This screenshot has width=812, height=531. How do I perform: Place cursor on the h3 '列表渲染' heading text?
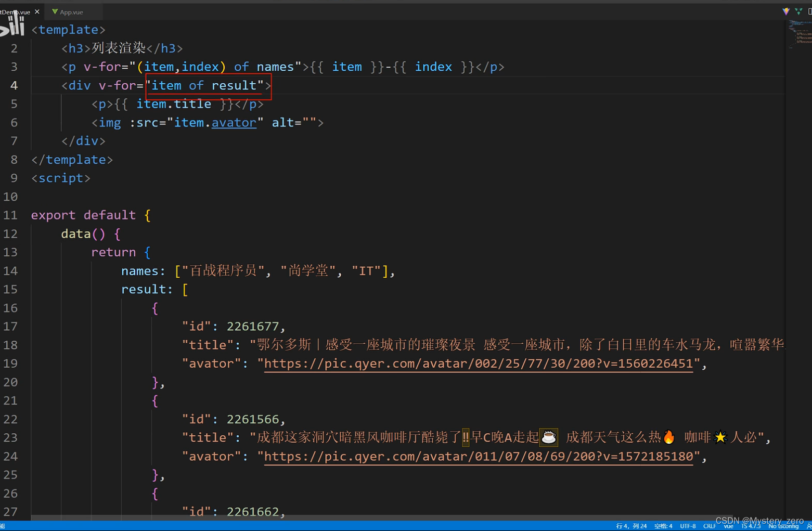click(119, 48)
